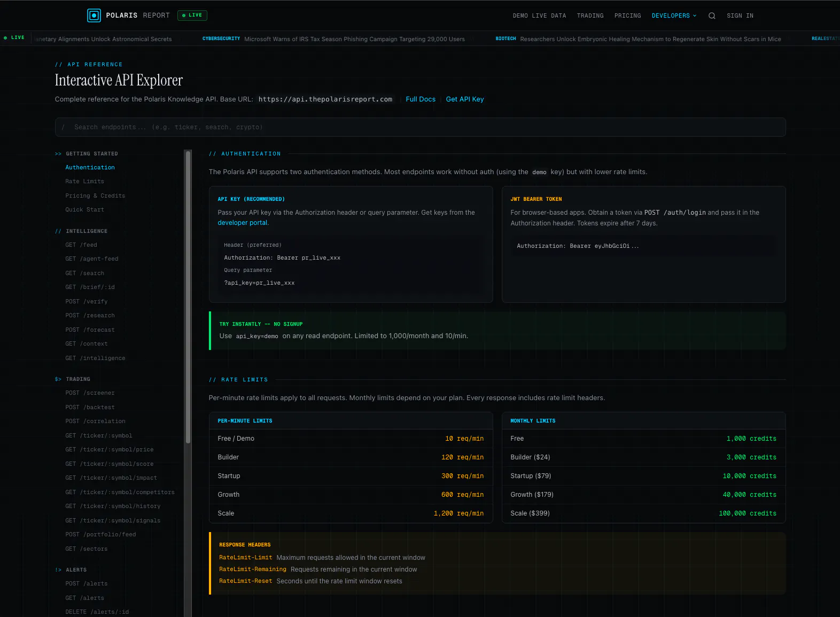The height and width of the screenshot is (617, 840).
Task: Open GET /feed endpoint
Action: pyautogui.click(x=81, y=245)
